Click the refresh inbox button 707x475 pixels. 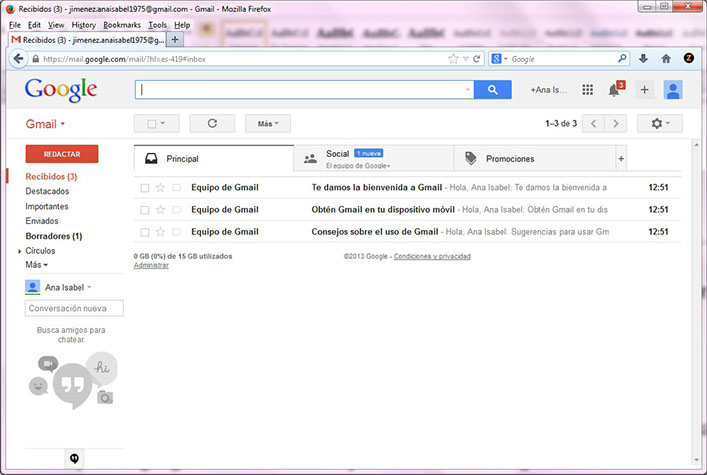(212, 124)
